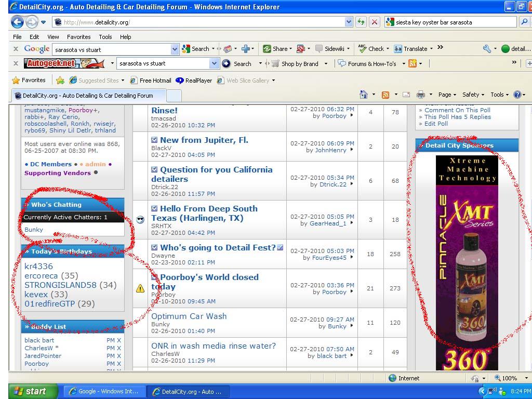Open the Tools dropdown in command bar
Image resolution: width=532 pixels, height=399 pixels.
tap(499, 95)
